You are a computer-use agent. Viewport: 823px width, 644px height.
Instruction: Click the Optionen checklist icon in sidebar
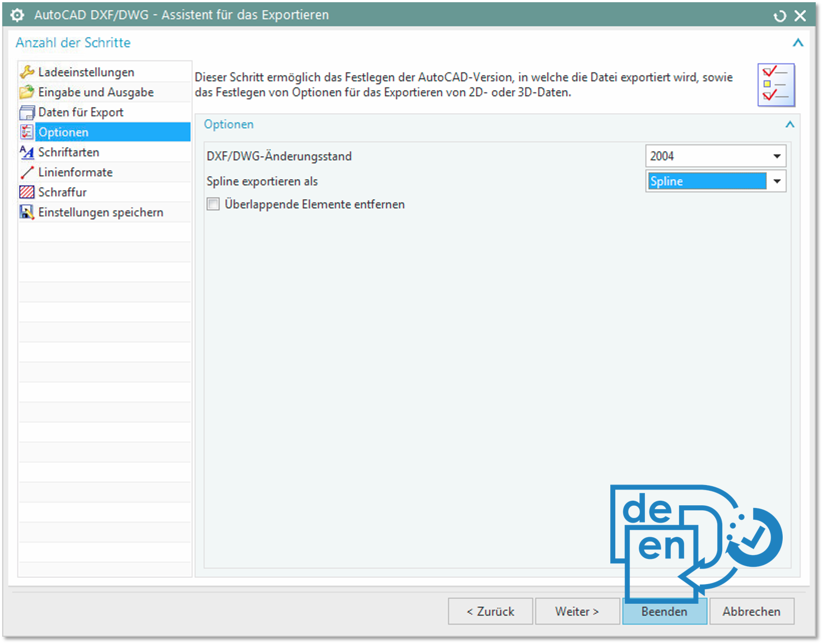27,132
